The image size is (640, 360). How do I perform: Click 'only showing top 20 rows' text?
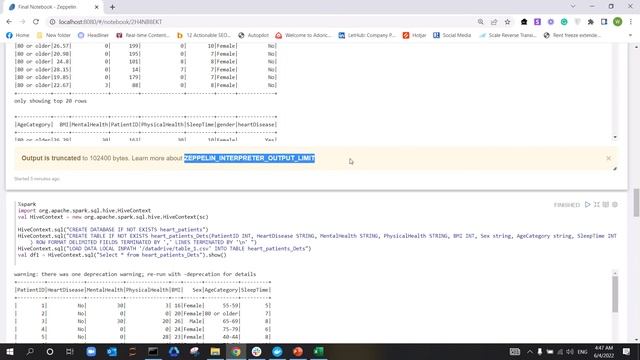click(50, 101)
